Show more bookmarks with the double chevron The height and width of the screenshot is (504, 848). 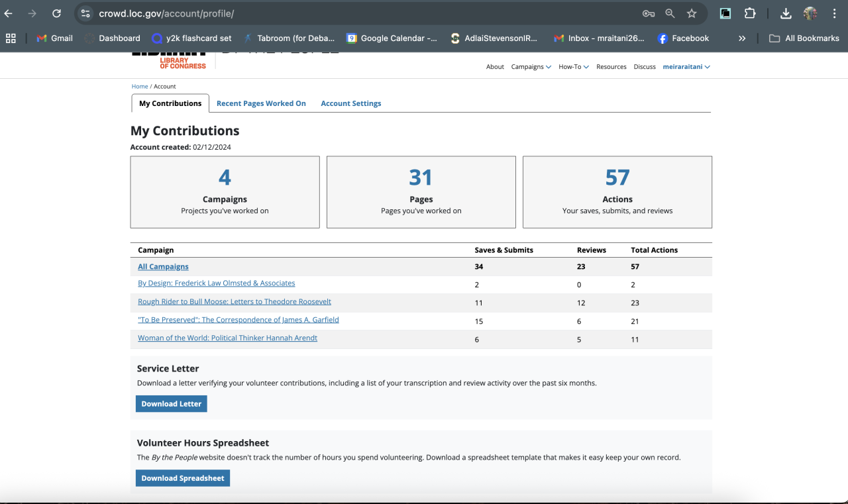(742, 38)
